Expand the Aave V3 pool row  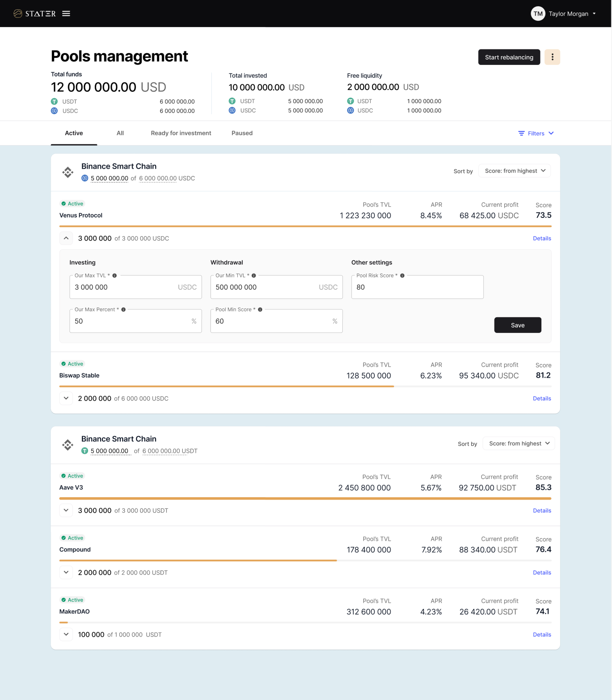[66, 510]
